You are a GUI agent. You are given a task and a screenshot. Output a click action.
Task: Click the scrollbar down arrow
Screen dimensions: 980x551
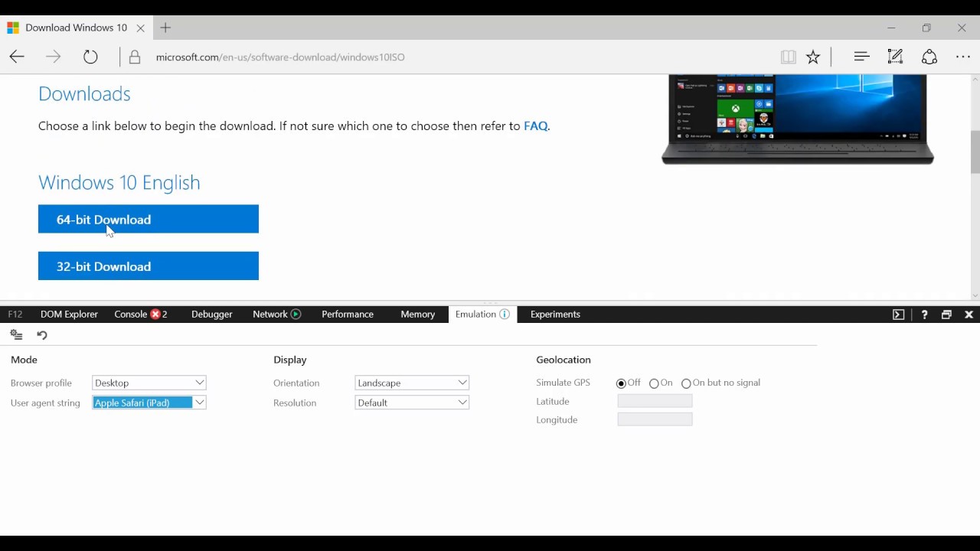coord(975,296)
